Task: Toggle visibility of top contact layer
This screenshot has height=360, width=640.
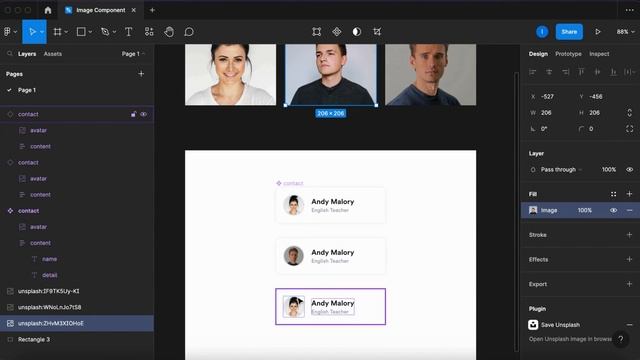Action: coord(144,114)
